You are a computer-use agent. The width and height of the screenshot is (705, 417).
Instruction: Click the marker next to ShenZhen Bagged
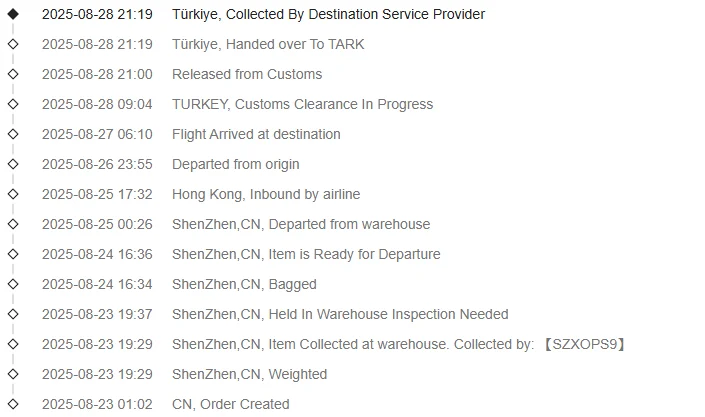13,284
